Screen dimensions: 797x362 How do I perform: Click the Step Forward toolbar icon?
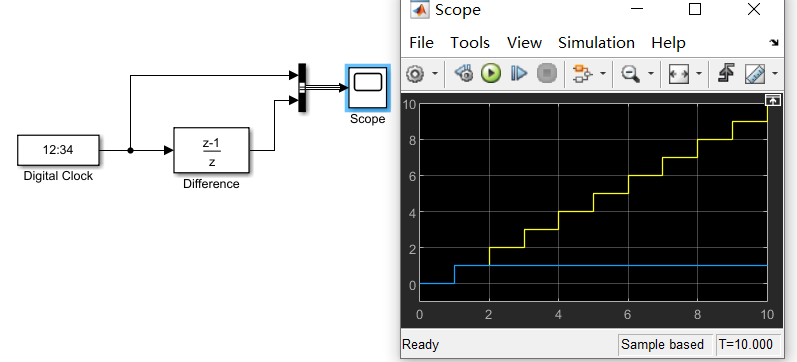click(x=518, y=74)
